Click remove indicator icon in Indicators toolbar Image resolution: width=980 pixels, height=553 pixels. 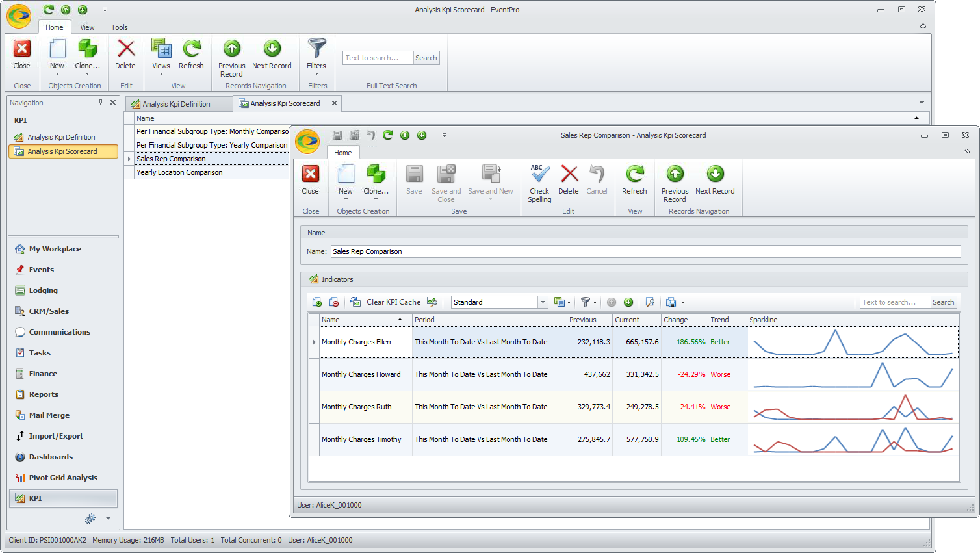tap(334, 302)
